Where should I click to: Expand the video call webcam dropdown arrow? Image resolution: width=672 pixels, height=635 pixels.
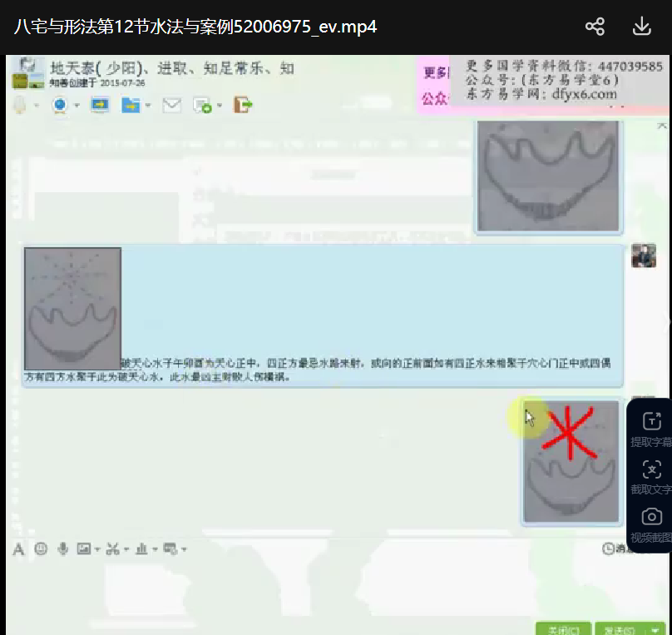77,106
